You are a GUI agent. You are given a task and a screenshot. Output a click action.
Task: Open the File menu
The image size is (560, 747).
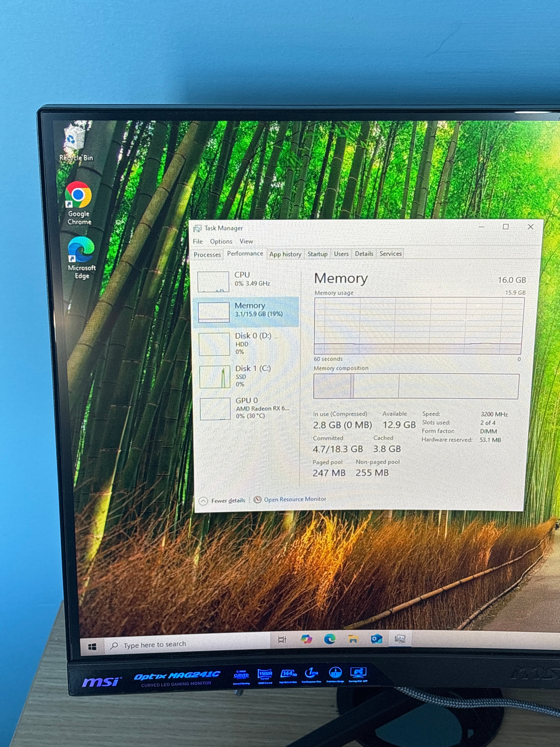[198, 241]
